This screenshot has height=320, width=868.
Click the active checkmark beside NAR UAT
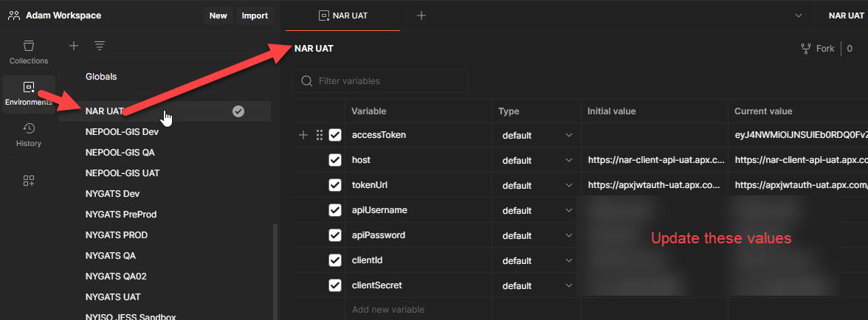click(238, 111)
